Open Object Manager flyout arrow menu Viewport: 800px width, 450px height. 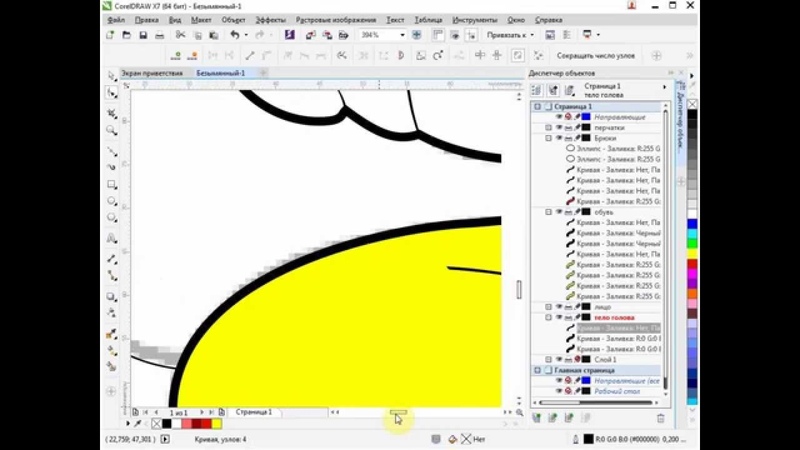click(664, 87)
